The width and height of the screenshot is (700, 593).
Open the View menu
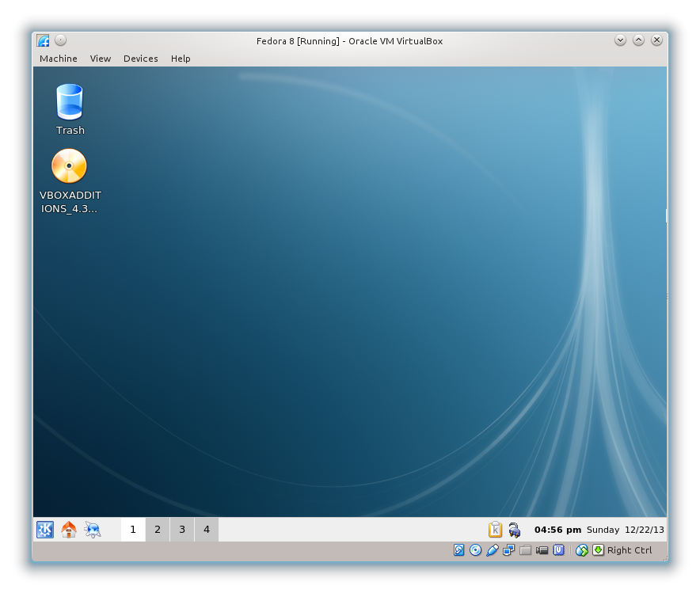point(101,59)
